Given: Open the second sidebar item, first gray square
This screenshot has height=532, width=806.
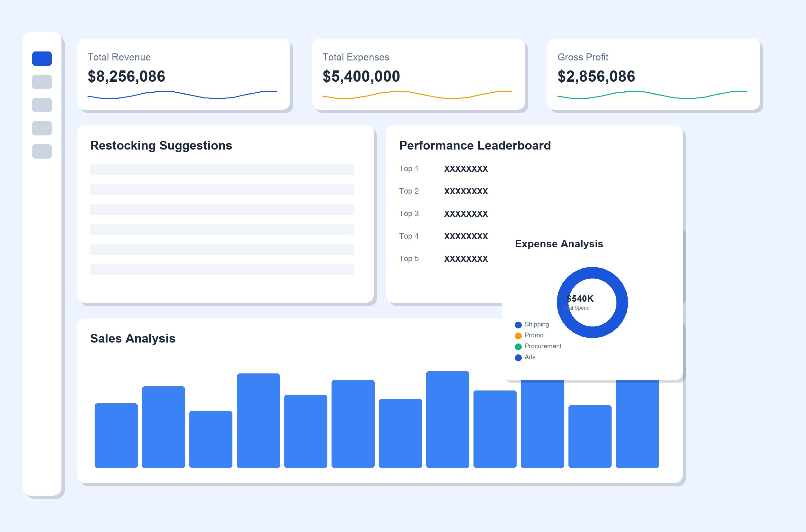Looking at the screenshot, I should coord(42,82).
